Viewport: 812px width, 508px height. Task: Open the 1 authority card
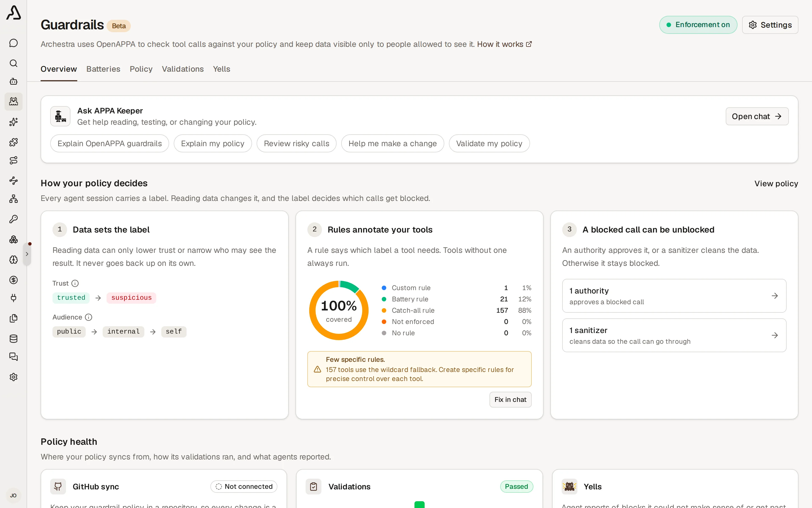[x=674, y=296]
